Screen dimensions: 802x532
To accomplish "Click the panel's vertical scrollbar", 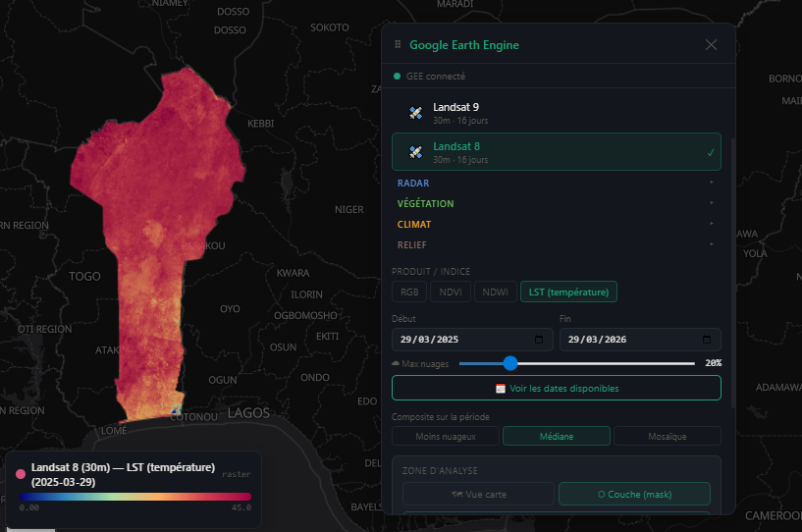I will [732, 274].
